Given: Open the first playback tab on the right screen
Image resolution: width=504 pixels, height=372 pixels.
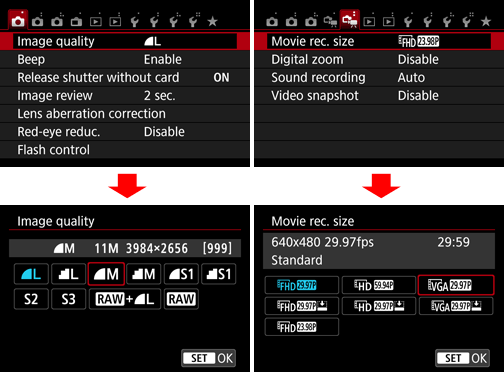Looking at the screenshot, I should coord(369,22).
